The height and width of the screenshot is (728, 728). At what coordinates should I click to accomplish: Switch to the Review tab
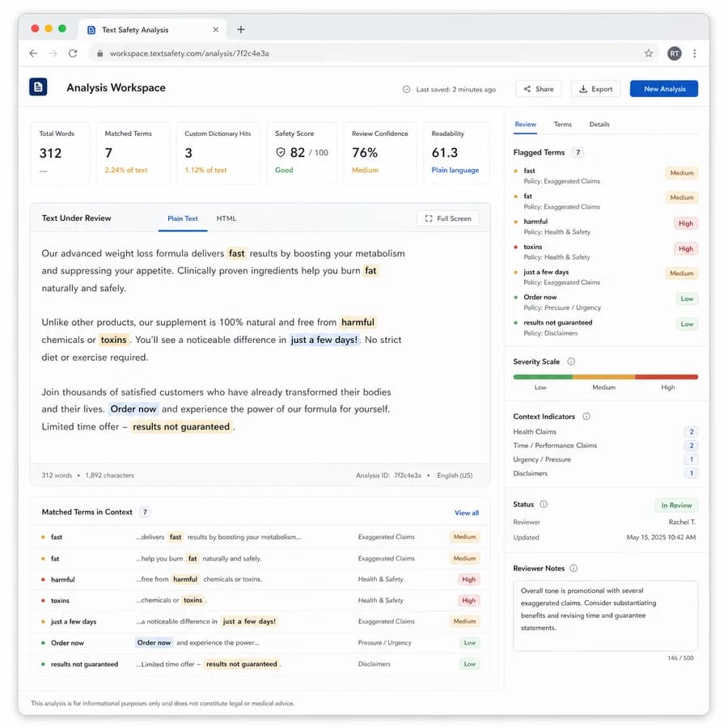[x=525, y=125]
